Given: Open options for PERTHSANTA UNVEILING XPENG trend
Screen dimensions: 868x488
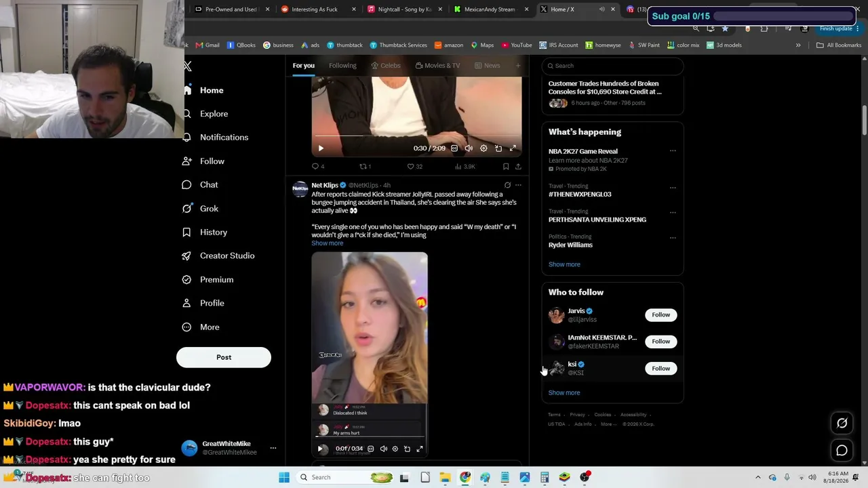Looking at the screenshot, I should (673, 212).
